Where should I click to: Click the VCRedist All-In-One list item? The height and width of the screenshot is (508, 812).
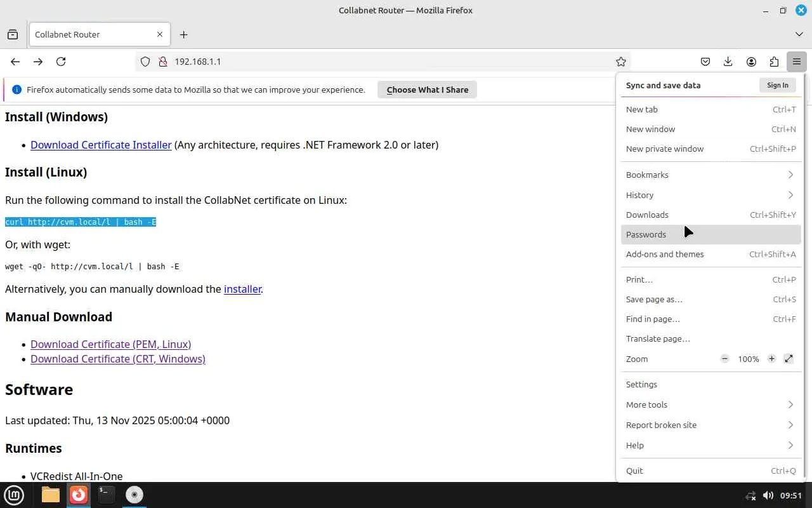76,476
